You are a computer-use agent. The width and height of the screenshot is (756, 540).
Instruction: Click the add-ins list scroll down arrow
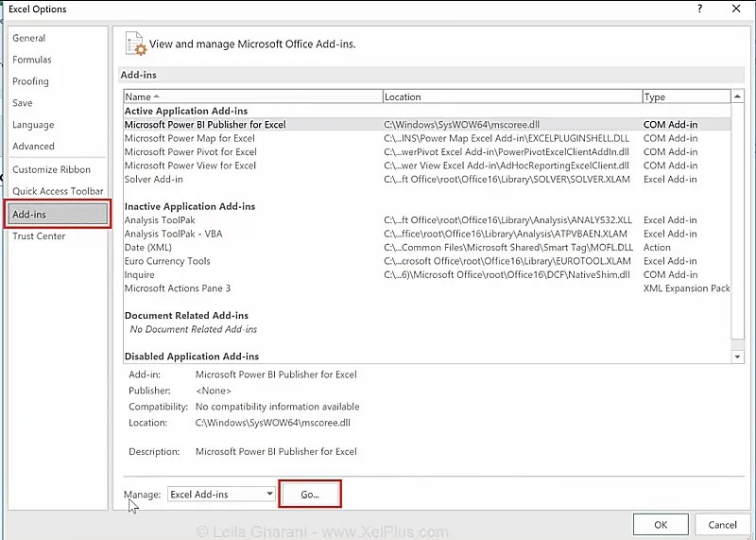[x=737, y=357]
